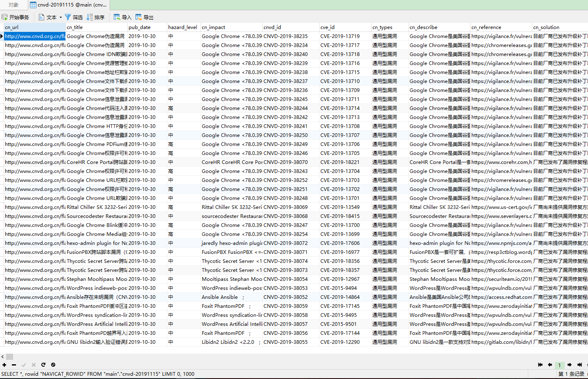Select cell CVE-2015-9501
The image size is (588, 379).
[x=345, y=324]
